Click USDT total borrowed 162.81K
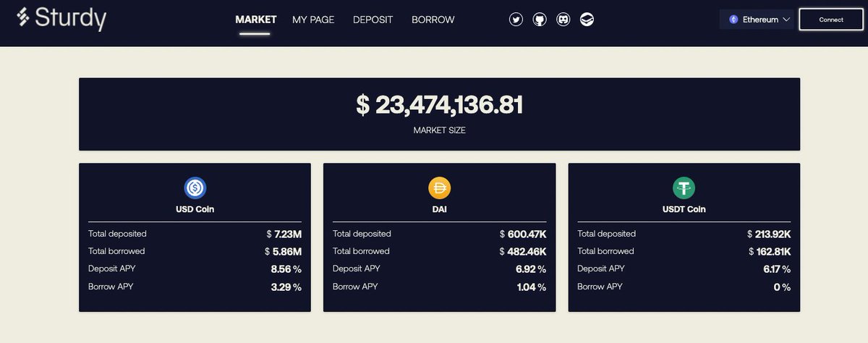 click(x=770, y=252)
